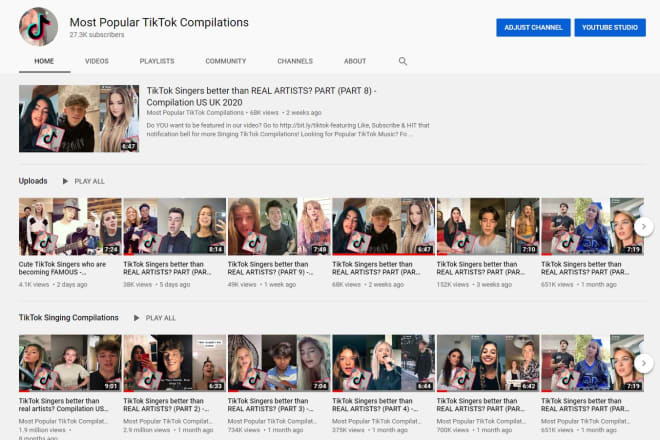The height and width of the screenshot is (440, 660).
Task: Click '4.1K views · 2 days ago' text
Action: click(x=53, y=285)
